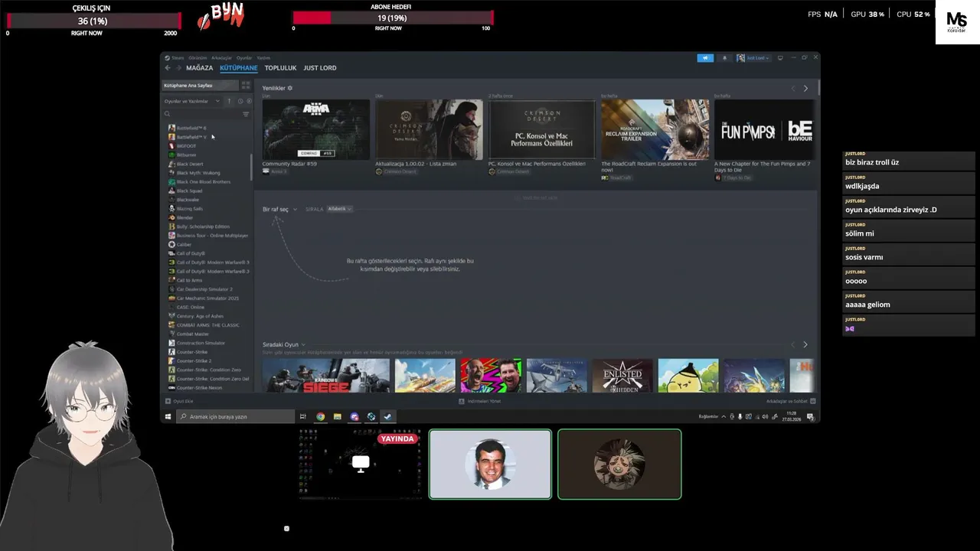Image resolution: width=980 pixels, height=551 pixels.
Task: Open Arkadaşlar ve Sohbet panel
Action: click(x=791, y=401)
